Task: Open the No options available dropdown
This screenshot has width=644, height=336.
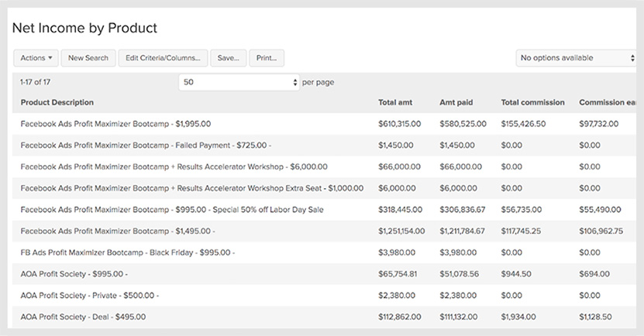Action: point(577,58)
